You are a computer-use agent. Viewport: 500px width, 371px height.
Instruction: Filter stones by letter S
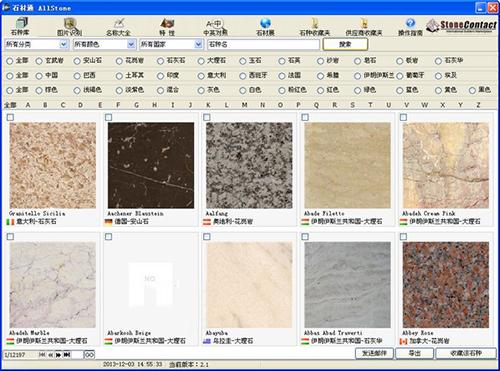pos(353,105)
